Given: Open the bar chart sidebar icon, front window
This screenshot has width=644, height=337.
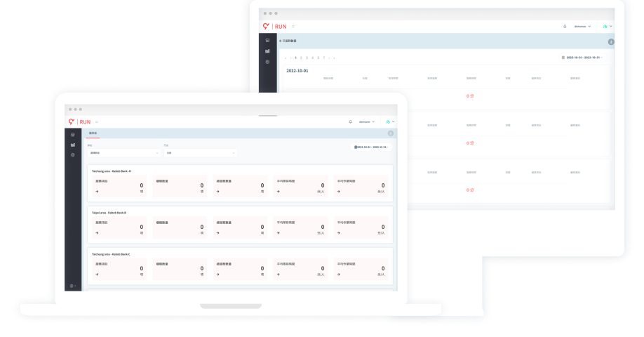Looking at the screenshot, I should (73, 145).
